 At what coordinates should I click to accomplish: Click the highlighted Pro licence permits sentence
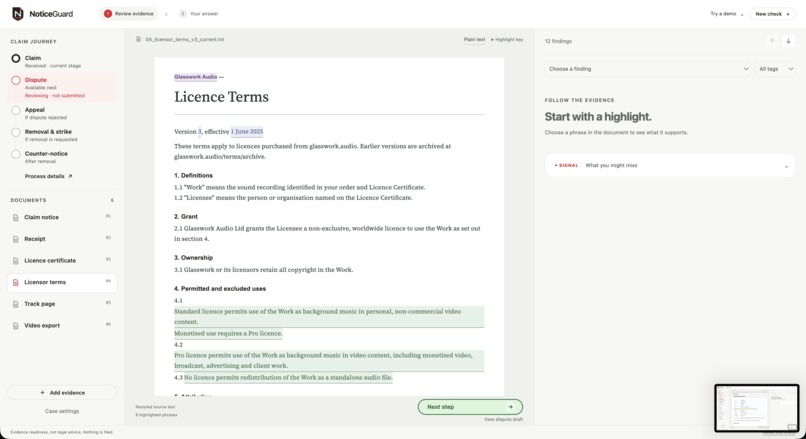pyautogui.click(x=329, y=360)
